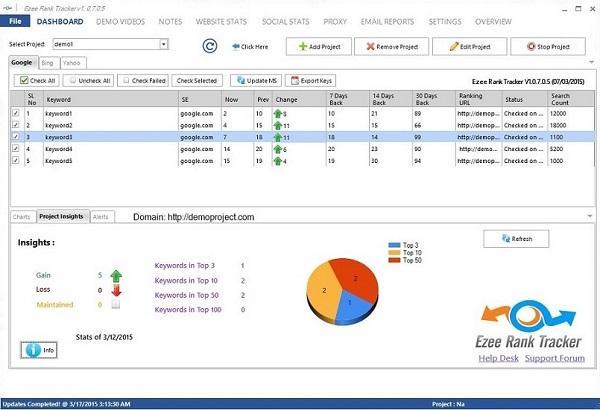Sort by the Search Count column header
This screenshot has width=600, height=410.
(x=571, y=99)
